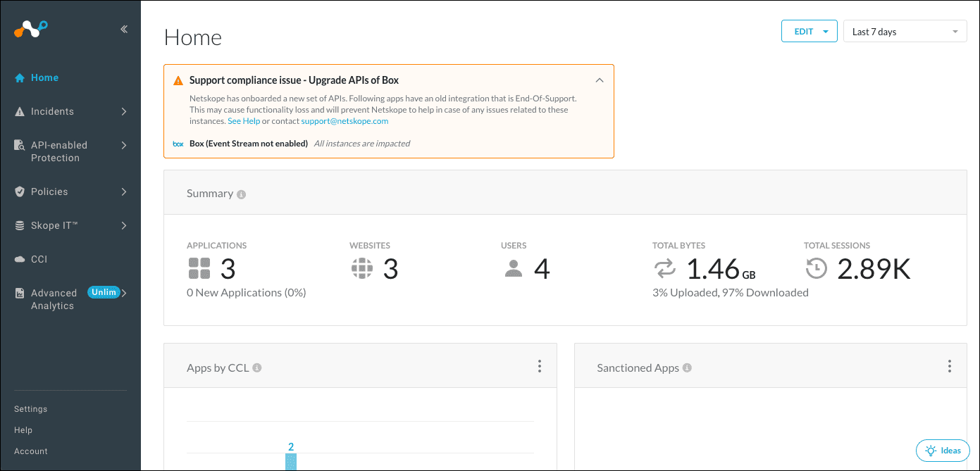Open the Last 7 days dropdown
This screenshot has width=980, height=471.
click(905, 32)
